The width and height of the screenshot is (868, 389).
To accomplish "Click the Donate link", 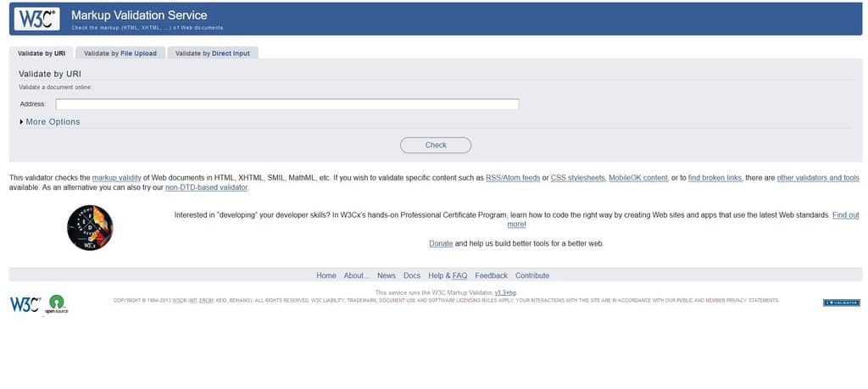I will click(441, 243).
